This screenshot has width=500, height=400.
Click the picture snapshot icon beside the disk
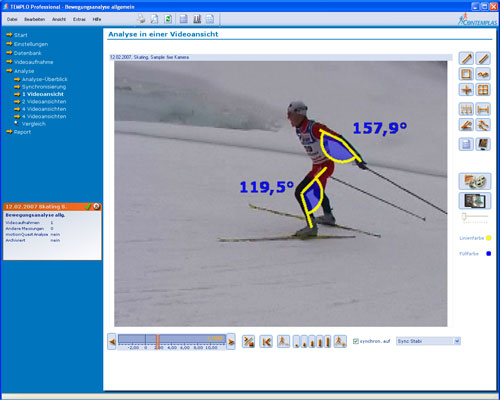[x=483, y=144]
